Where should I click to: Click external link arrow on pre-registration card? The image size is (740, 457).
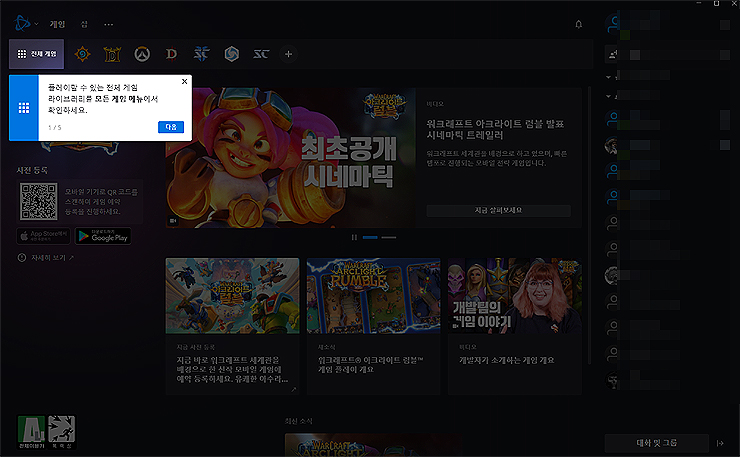click(294, 389)
